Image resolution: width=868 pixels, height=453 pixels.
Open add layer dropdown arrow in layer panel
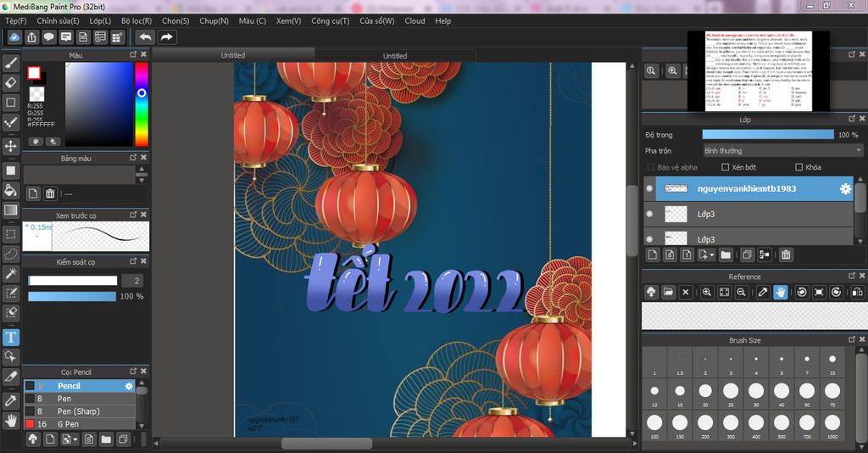coord(712,254)
